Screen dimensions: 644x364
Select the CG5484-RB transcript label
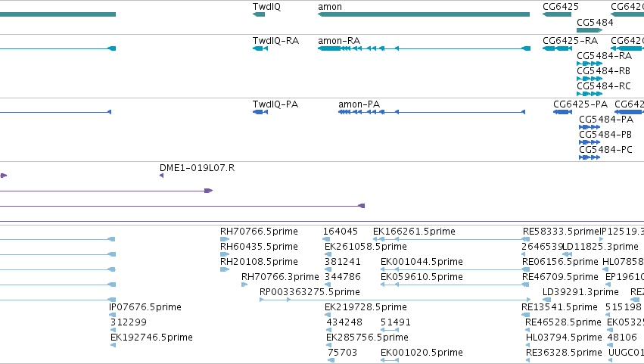[603, 71]
